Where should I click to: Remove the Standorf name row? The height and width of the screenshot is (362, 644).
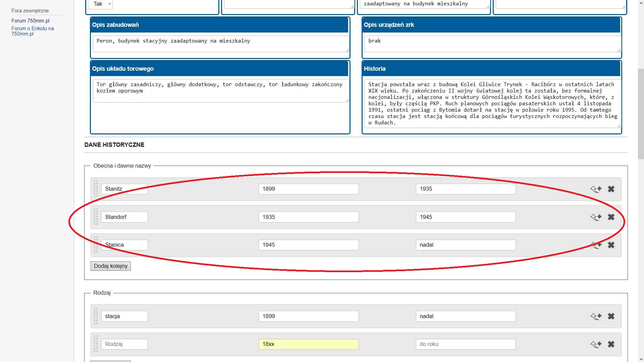(611, 217)
